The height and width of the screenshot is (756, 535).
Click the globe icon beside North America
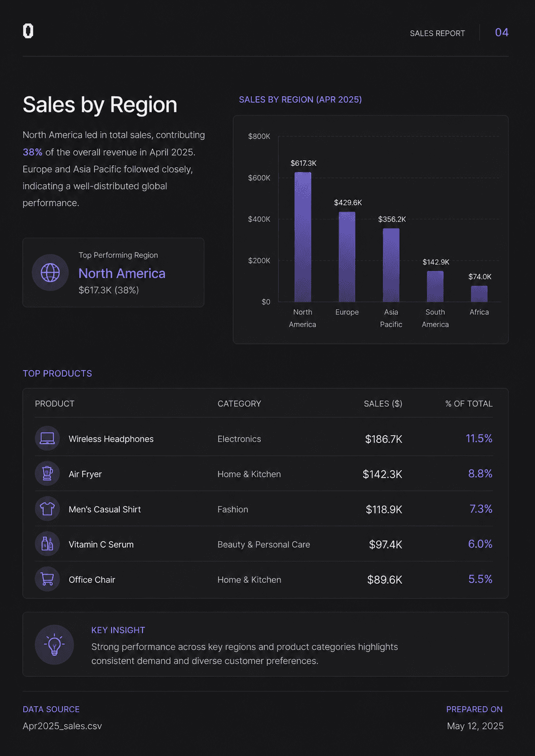pyautogui.click(x=50, y=272)
